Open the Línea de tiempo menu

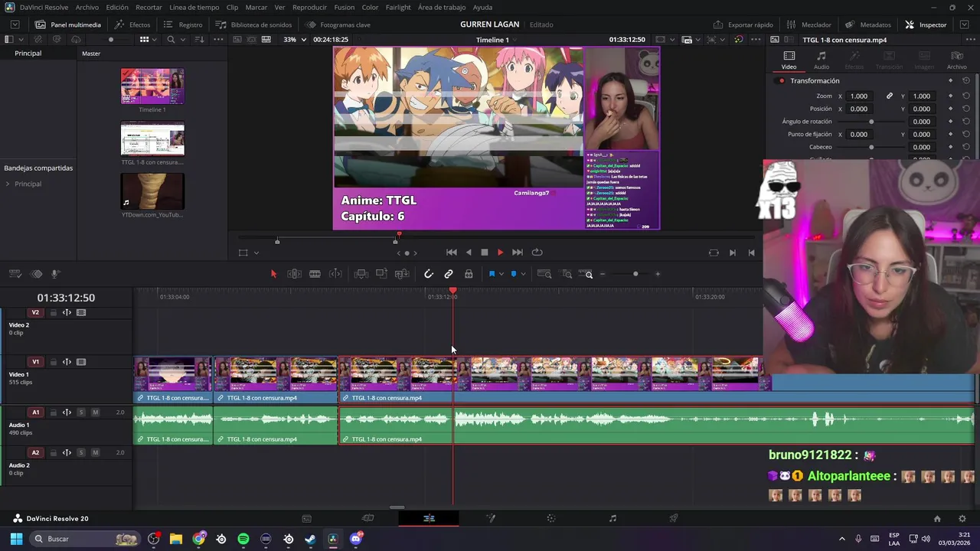[194, 7]
